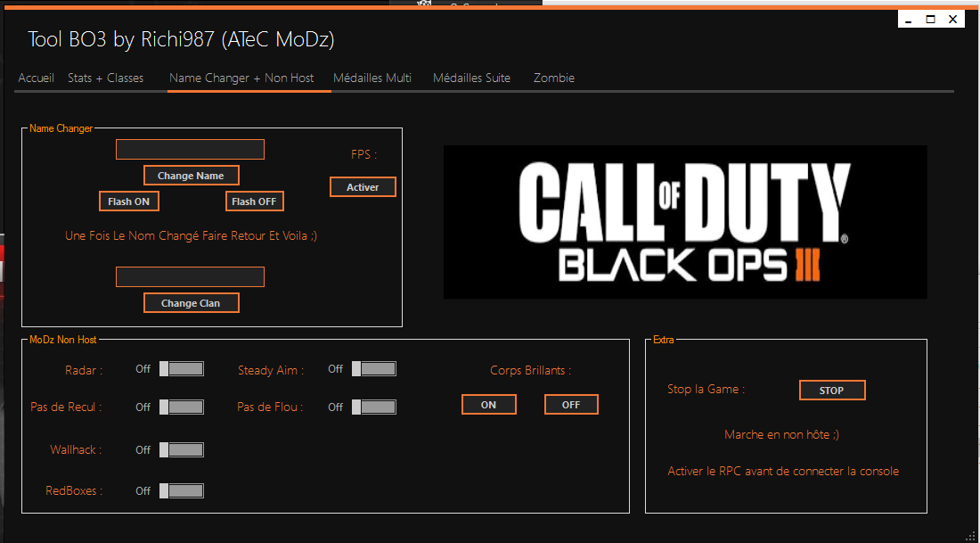
Task: Click the Flash OFF button
Action: 255,202
